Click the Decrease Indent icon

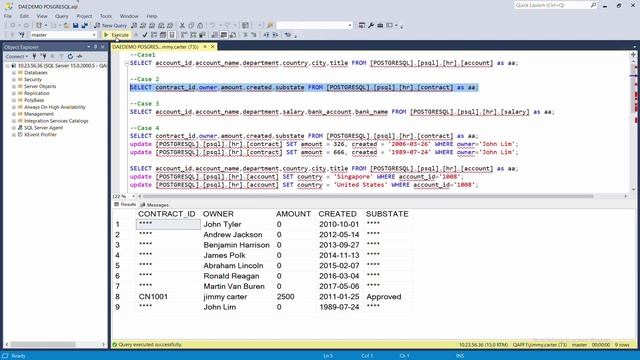point(266,35)
